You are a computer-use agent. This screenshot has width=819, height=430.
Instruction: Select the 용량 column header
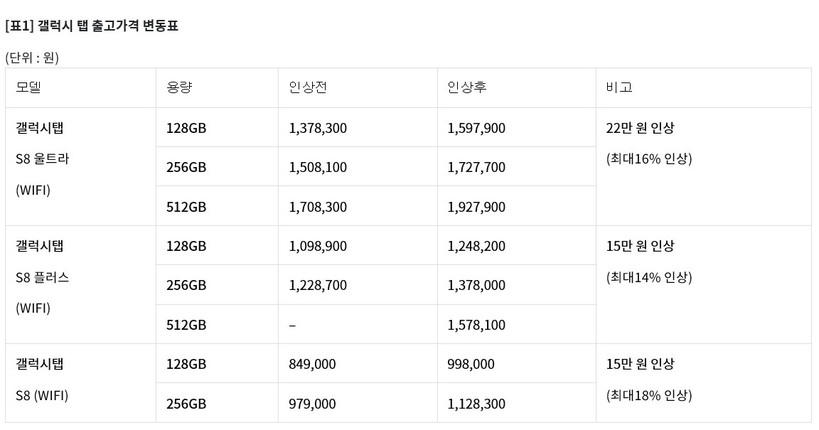coord(179,87)
